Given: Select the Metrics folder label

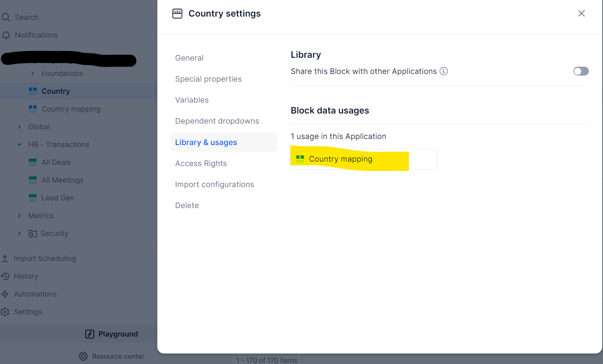Looking at the screenshot, I should (x=41, y=216).
